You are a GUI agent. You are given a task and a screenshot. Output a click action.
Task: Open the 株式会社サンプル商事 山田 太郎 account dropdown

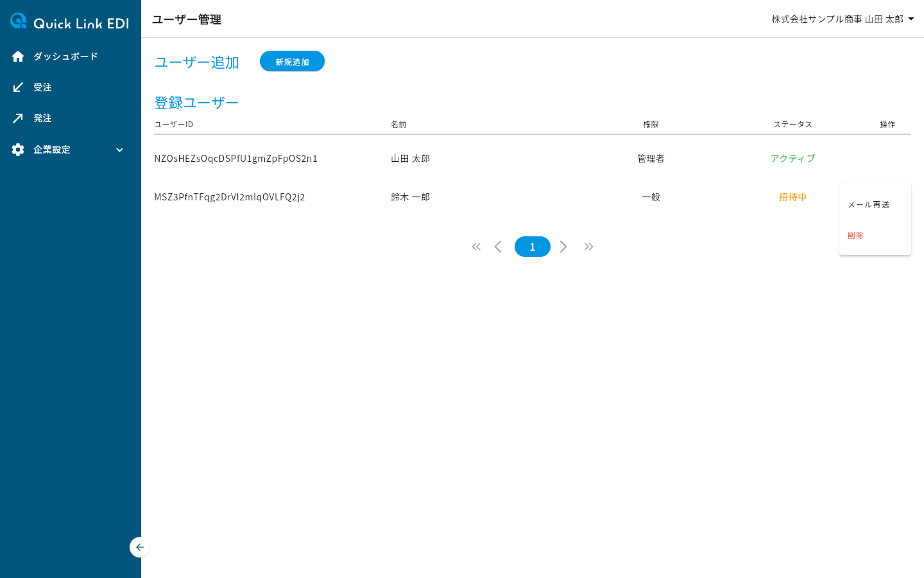click(843, 19)
